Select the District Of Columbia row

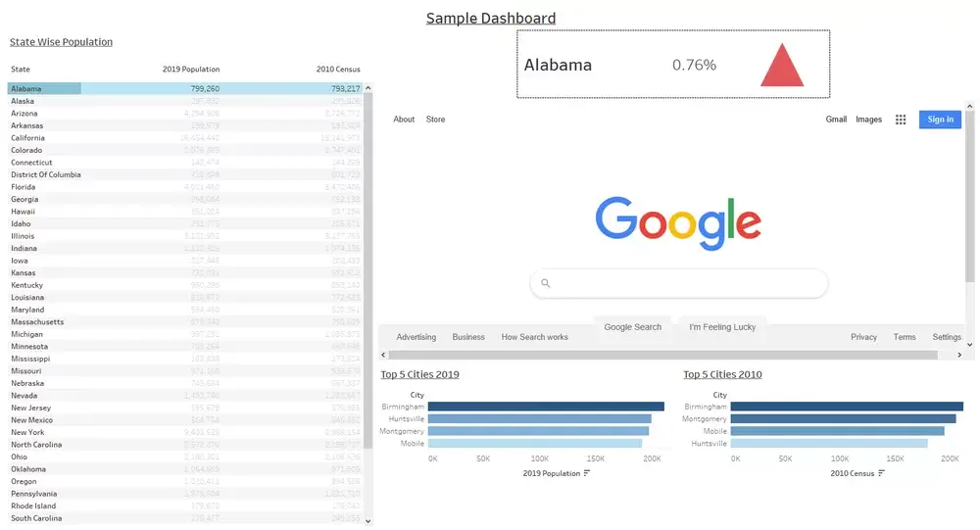[185, 175]
